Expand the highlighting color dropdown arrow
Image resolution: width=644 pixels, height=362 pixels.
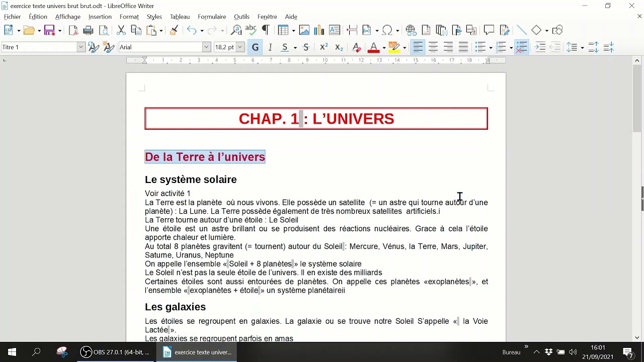pos(404,48)
